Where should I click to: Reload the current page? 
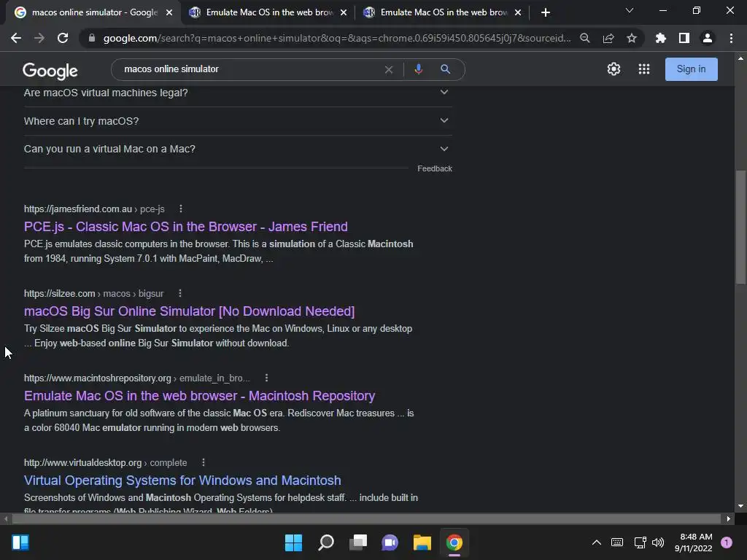63,38
